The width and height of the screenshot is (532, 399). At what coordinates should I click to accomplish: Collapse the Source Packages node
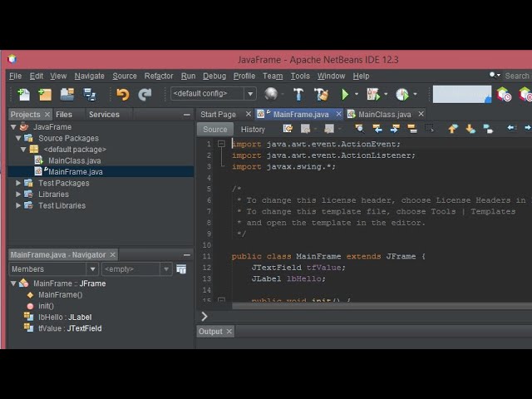(18, 138)
